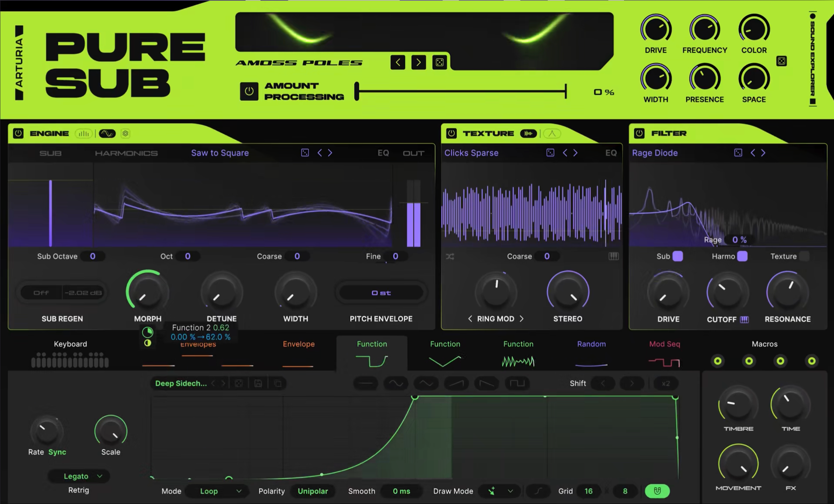Go to previous Amoss Poles preset
Screen dimensions: 834x504
398,62
